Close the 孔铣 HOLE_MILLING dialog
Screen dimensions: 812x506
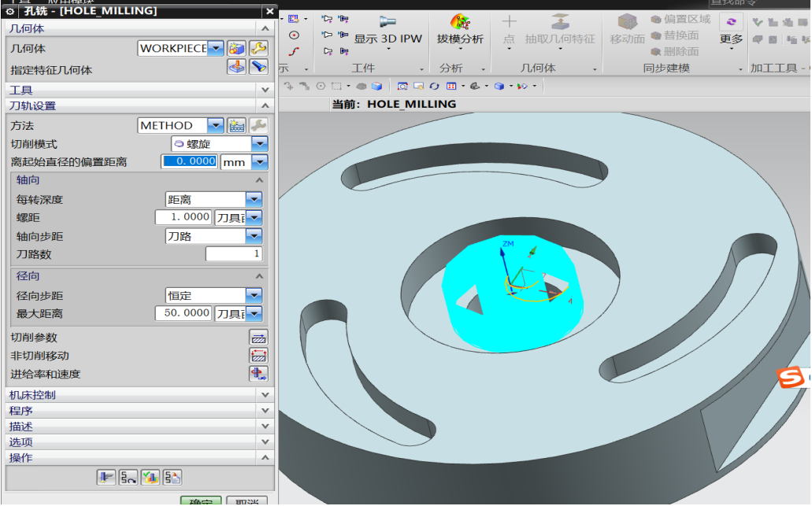point(269,11)
